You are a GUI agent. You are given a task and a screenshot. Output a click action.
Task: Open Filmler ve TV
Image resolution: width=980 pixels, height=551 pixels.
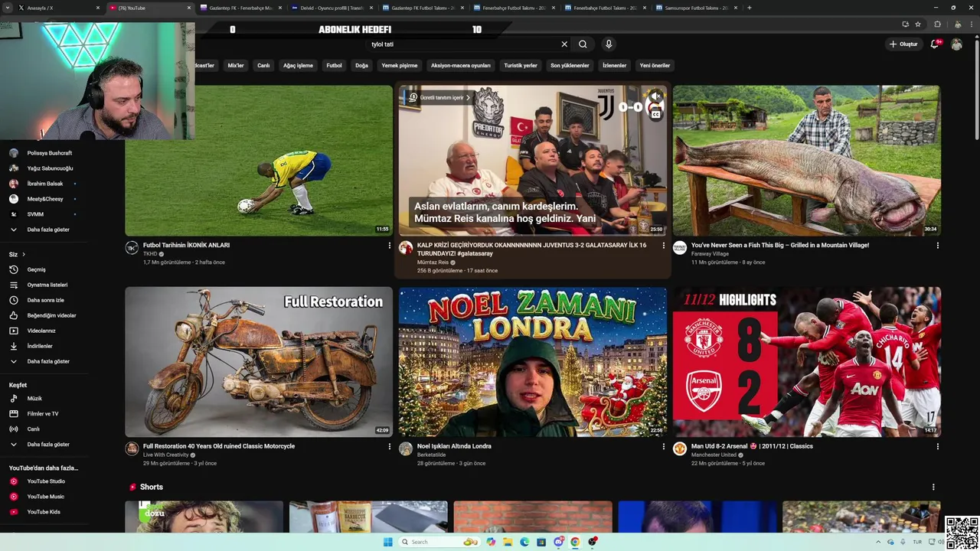click(x=44, y=414)
